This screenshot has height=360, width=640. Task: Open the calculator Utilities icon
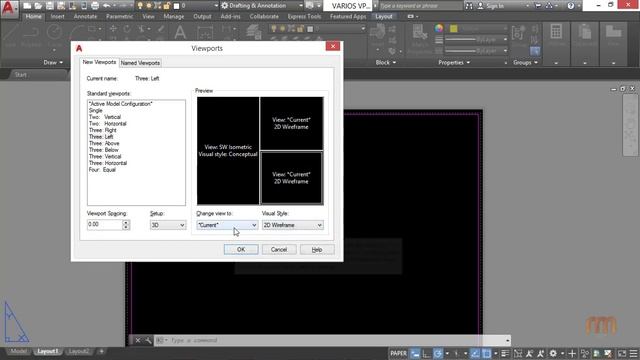pyautogui.click(x=556, y=32)
